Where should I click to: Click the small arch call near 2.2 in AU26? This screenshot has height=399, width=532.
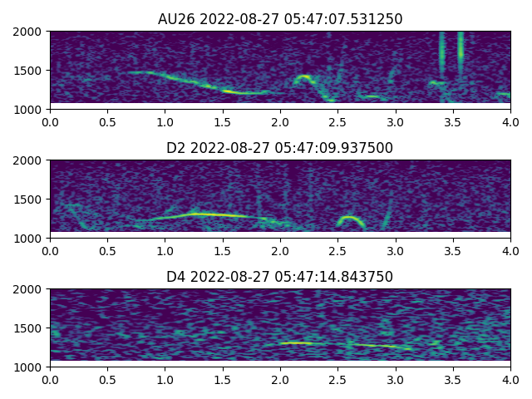303,78
